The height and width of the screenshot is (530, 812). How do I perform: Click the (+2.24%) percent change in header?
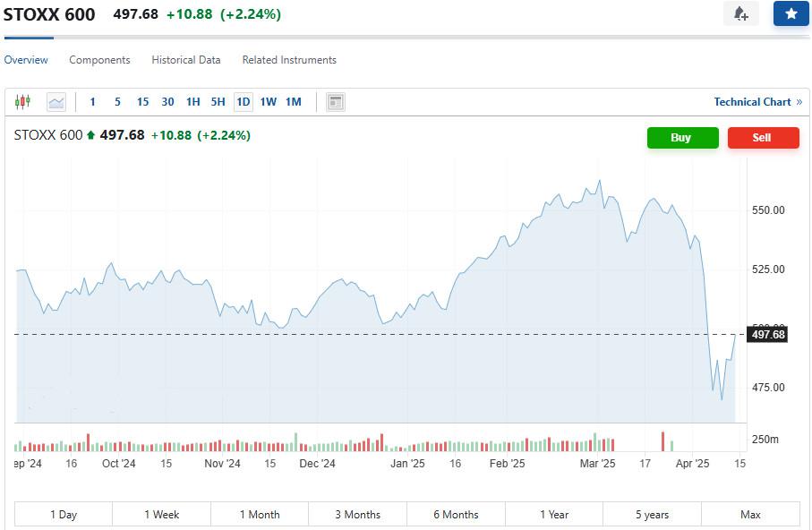coord(251,14)
